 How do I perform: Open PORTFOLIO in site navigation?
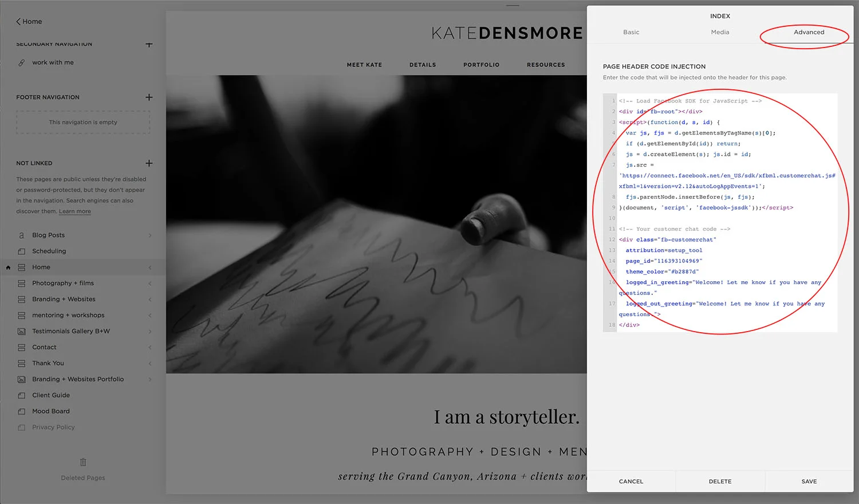click(482, 65)
